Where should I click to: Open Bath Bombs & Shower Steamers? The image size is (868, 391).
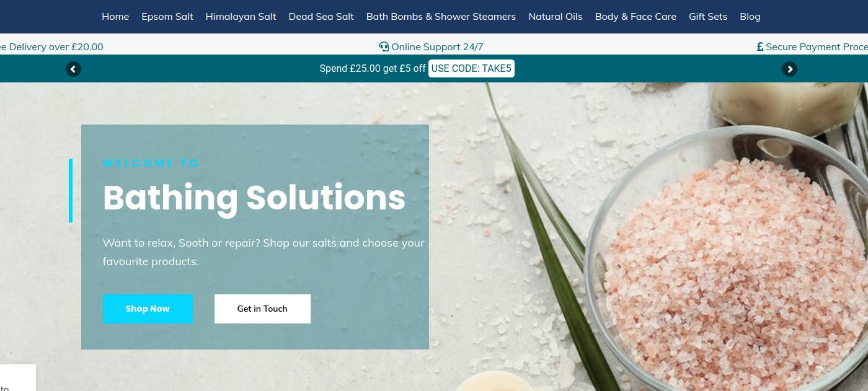click(441, 17)
